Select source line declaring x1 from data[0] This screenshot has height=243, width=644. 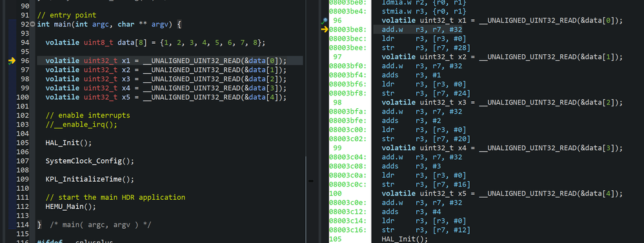pyautogui.click(x=166, y=61)
